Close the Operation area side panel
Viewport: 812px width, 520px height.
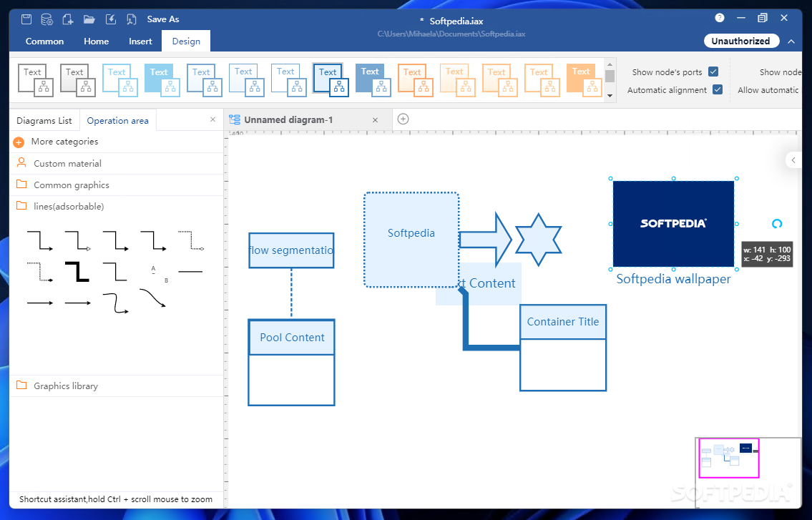(212, 119)
